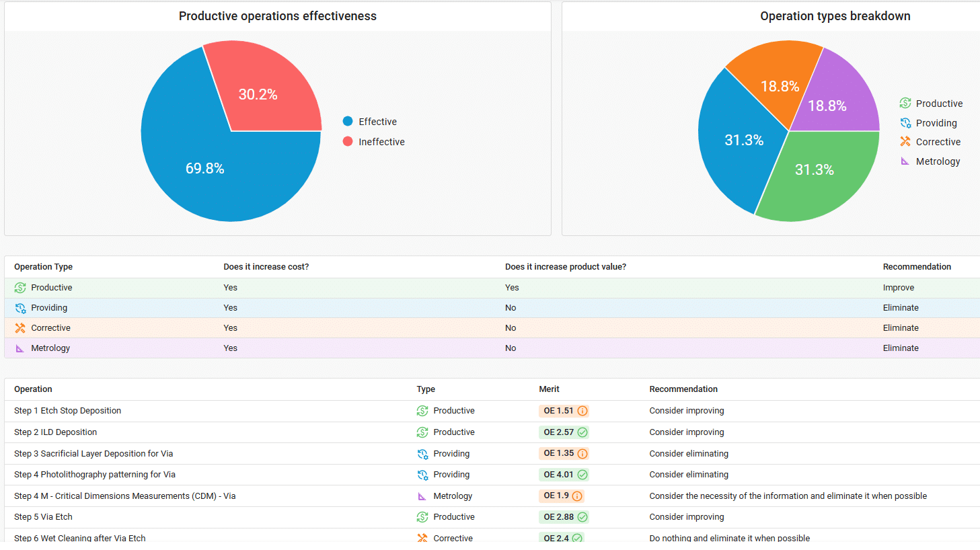Click the Type column header
Image resolution: width=980 pixels, height=550 pixels.
coord(426,389)
